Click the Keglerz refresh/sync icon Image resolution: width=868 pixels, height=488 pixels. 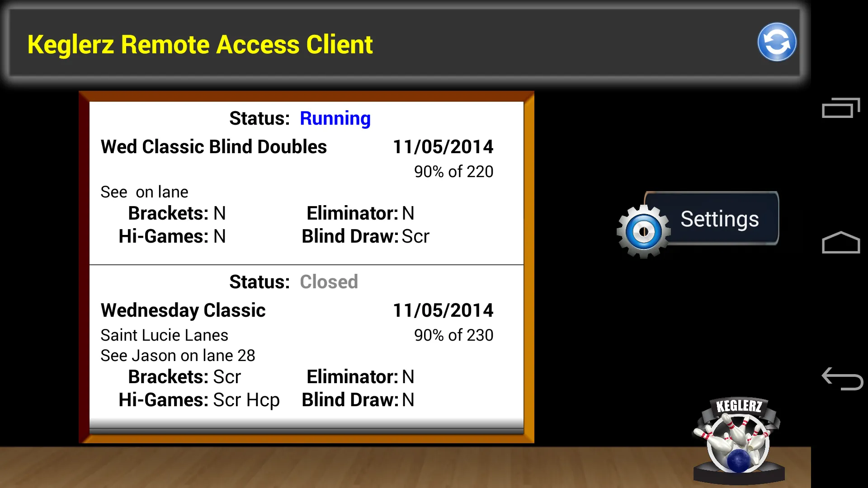[776, 41]
